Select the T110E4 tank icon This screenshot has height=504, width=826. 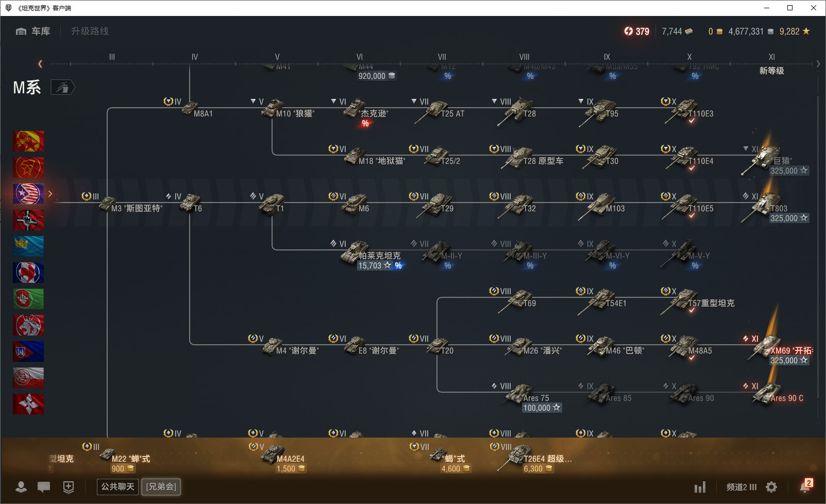[681, 158]
